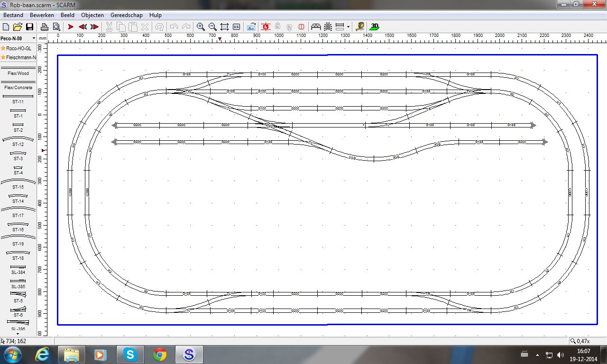Click the measuring tape tool icon
Image resolution: width=607 pixels, height=364 pixels.
coord(360,27)
